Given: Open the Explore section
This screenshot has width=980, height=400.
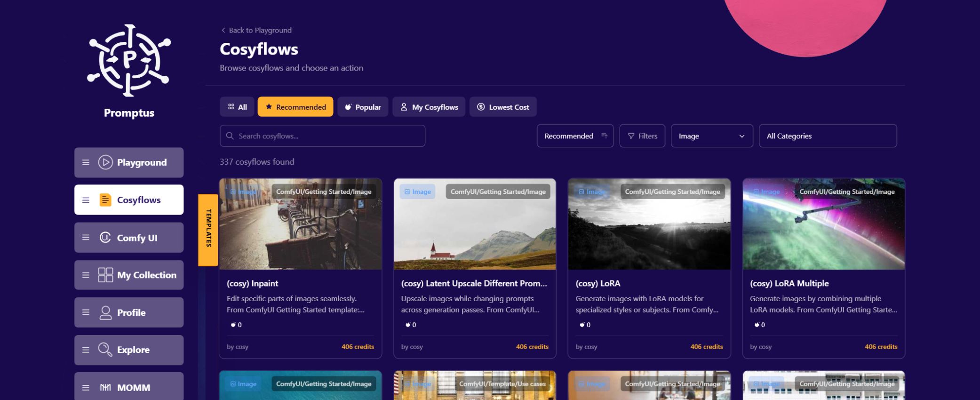Looking at the screenshot, I should (129, 350).
